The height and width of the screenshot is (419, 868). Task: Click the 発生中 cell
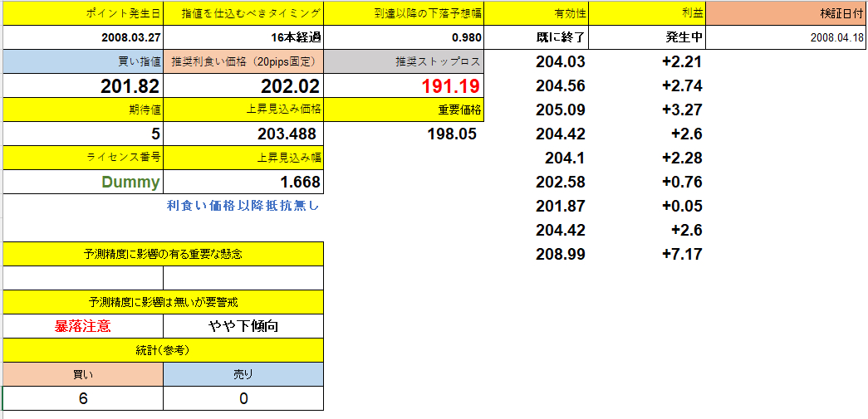click(x=648, y=38)
